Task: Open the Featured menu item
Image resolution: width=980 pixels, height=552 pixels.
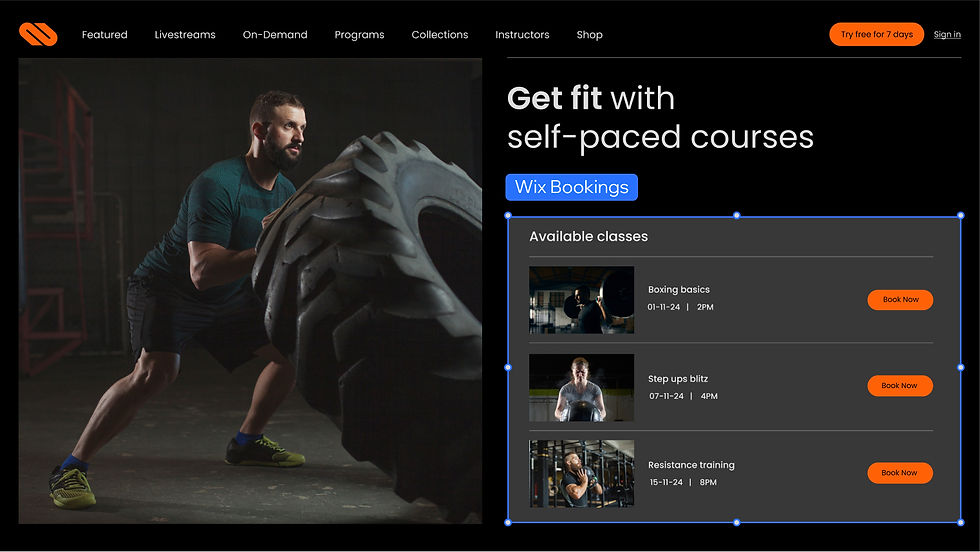Action: pyautogui.click(x=104, y=34)
